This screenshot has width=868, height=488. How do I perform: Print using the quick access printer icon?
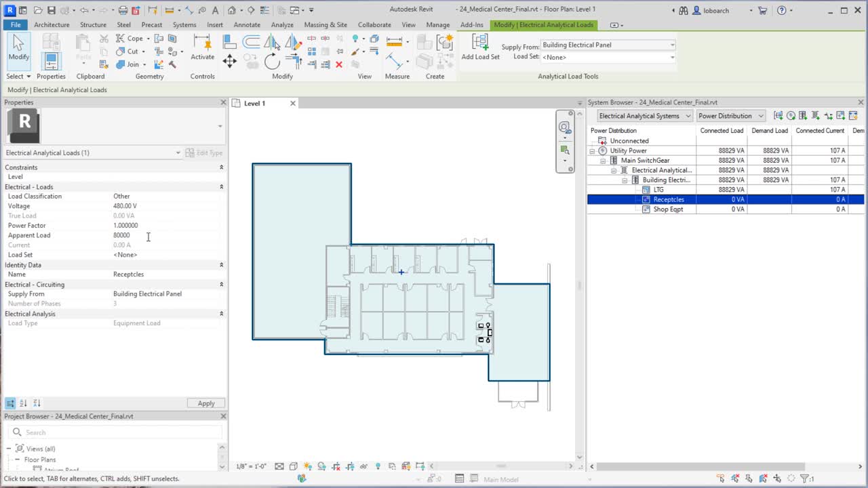[123, 10]
